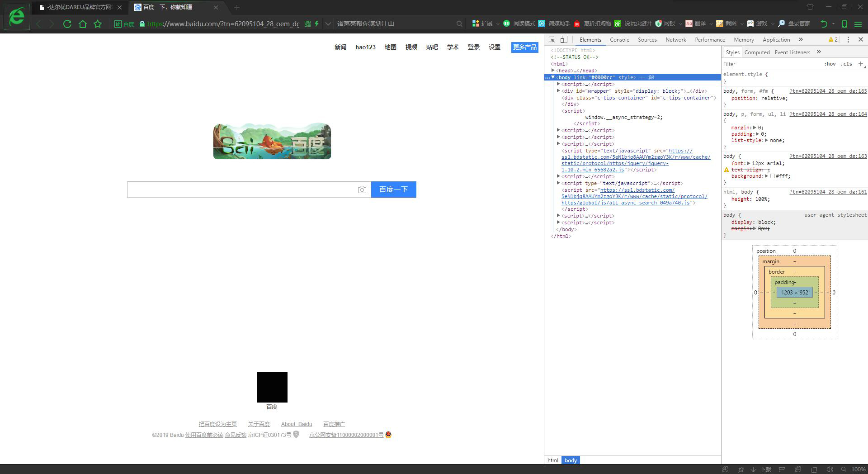This screenshot has width=868, height=474.
Task: Open the Performance tab
Action: click(710, 40)
